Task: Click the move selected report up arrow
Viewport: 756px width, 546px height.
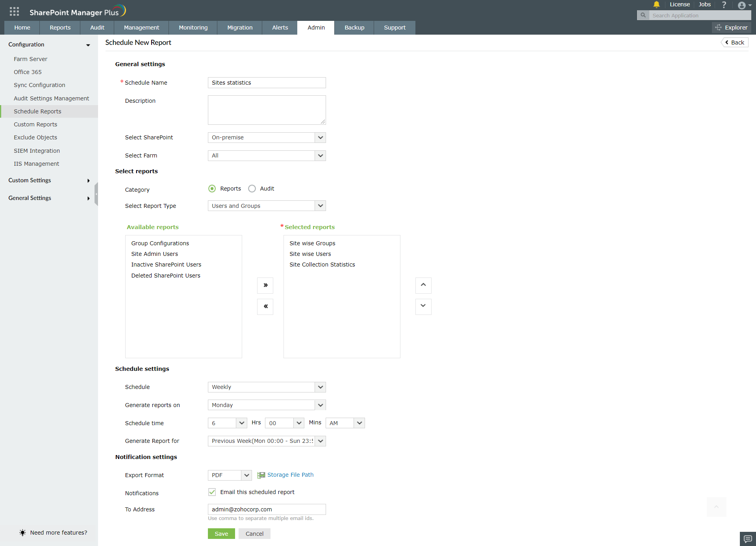Action: (423, 285)
